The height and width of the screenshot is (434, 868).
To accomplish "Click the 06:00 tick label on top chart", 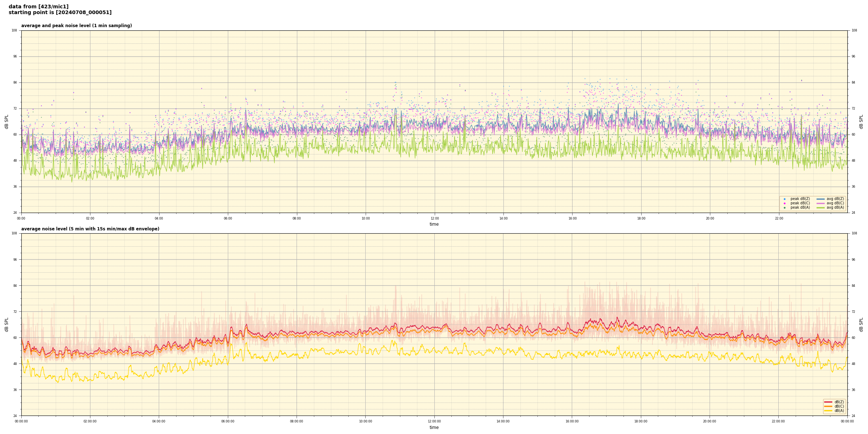I will coord(228,218).
